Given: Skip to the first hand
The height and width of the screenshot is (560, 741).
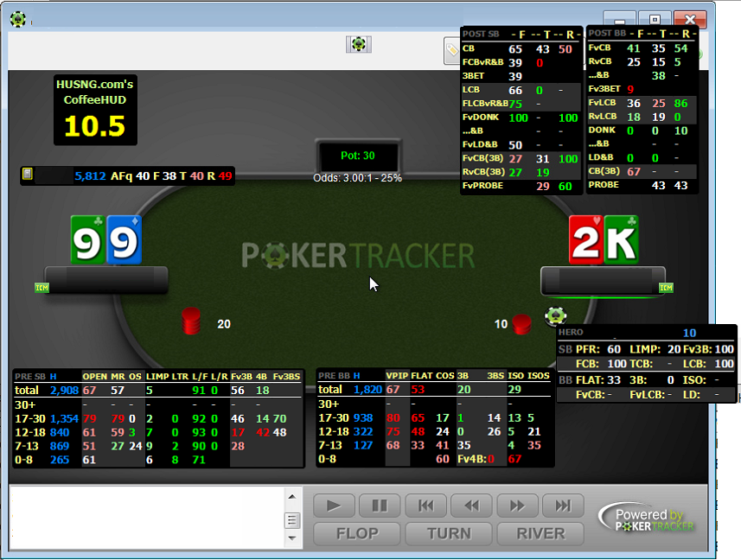Looking at the screenshot, I should 425,506.
